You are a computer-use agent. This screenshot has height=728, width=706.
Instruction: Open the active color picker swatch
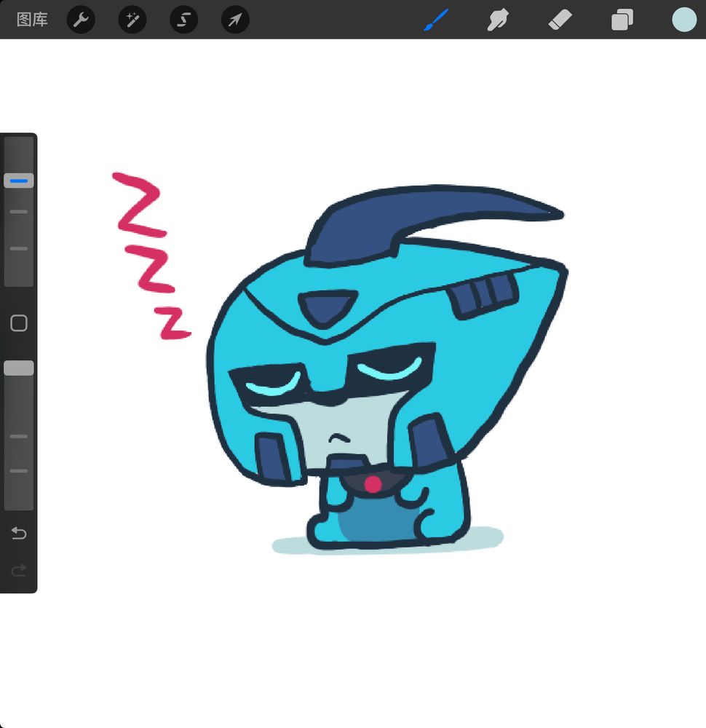tap(684, 20)
